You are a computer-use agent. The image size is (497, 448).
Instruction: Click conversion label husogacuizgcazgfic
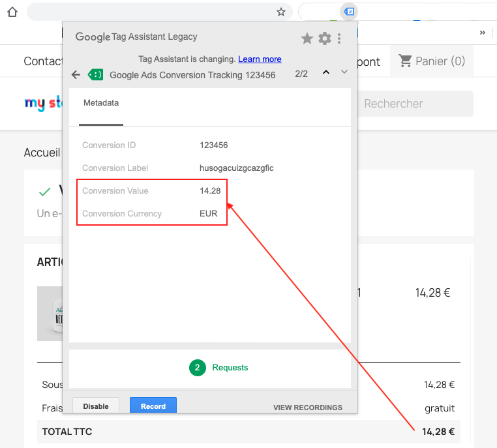coord(237,168)
